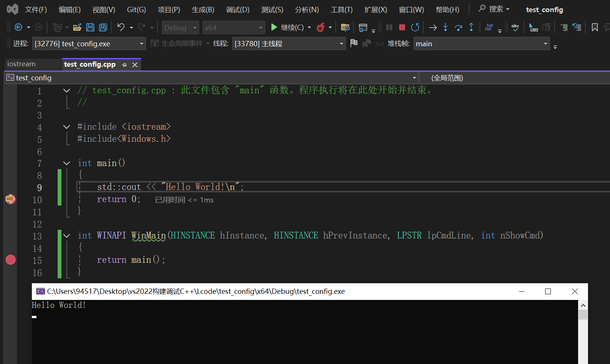Open the stack frame dropdown main
The height and width of the screenshot is (364, 610).
(x=482, y=44)
